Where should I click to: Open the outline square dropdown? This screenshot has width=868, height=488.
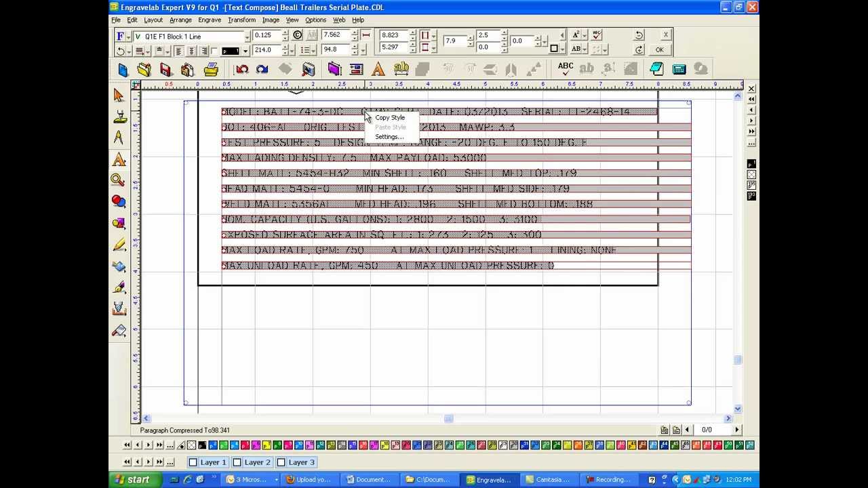561,49
